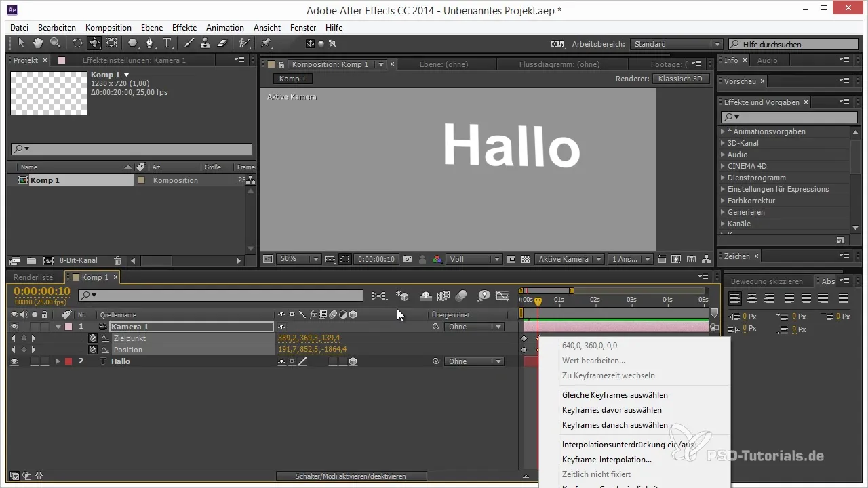Select the Unified Camera tool

[x=94, y=43]
